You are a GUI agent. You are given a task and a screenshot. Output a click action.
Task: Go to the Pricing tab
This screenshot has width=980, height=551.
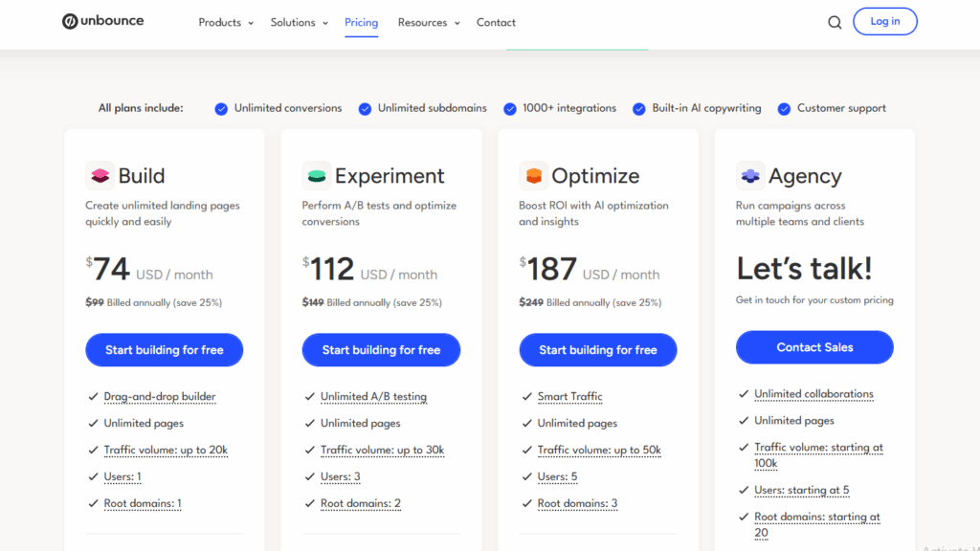click(361, 23)
